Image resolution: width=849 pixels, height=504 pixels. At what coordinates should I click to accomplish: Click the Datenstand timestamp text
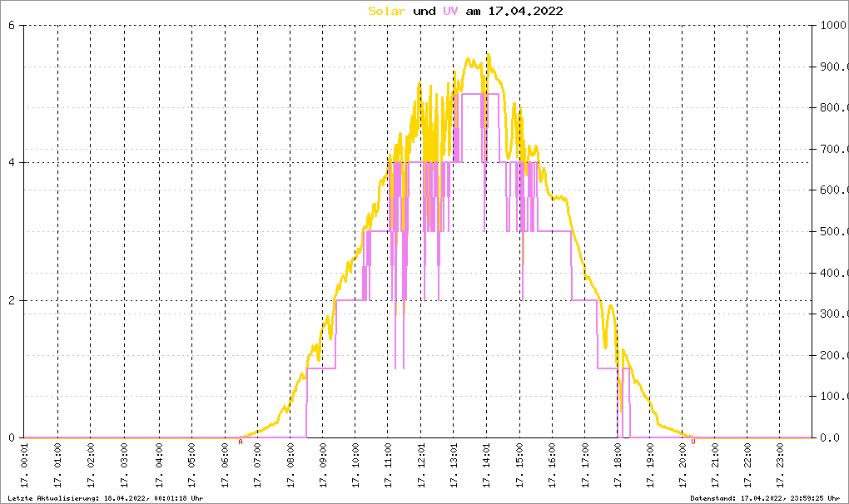765,498
